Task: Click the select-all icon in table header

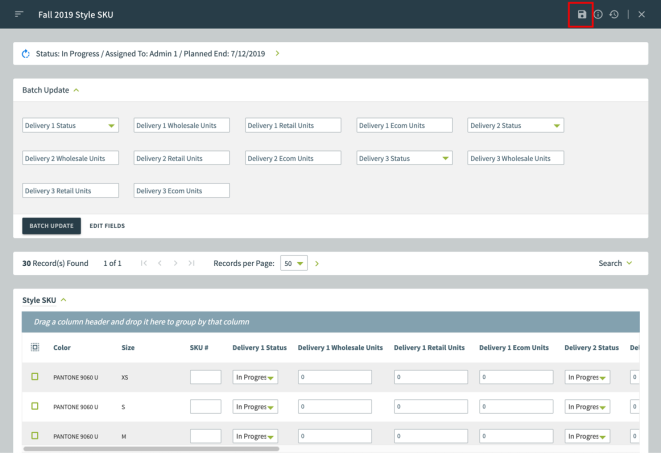Action: click(34, 347)
